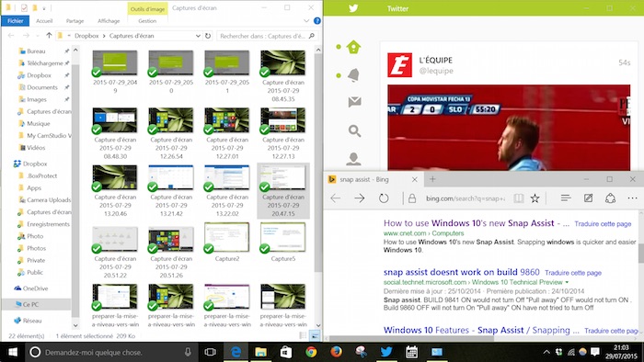Switch Explorer to details view
Image resolution: width=644 pixels, height=362 pixels.
tap(303, 335)
